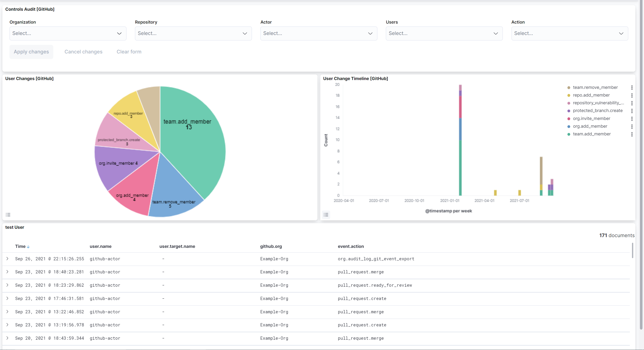Image resolution: width=644 pixels, height=350 pixels.
Task: Click pull_request.create cell at 17:46:31
Action: tap(362, 298)
